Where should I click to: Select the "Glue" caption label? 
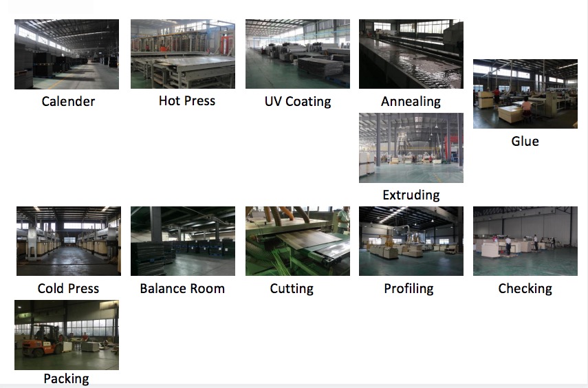pyautogui.click(x=525, y=142)
